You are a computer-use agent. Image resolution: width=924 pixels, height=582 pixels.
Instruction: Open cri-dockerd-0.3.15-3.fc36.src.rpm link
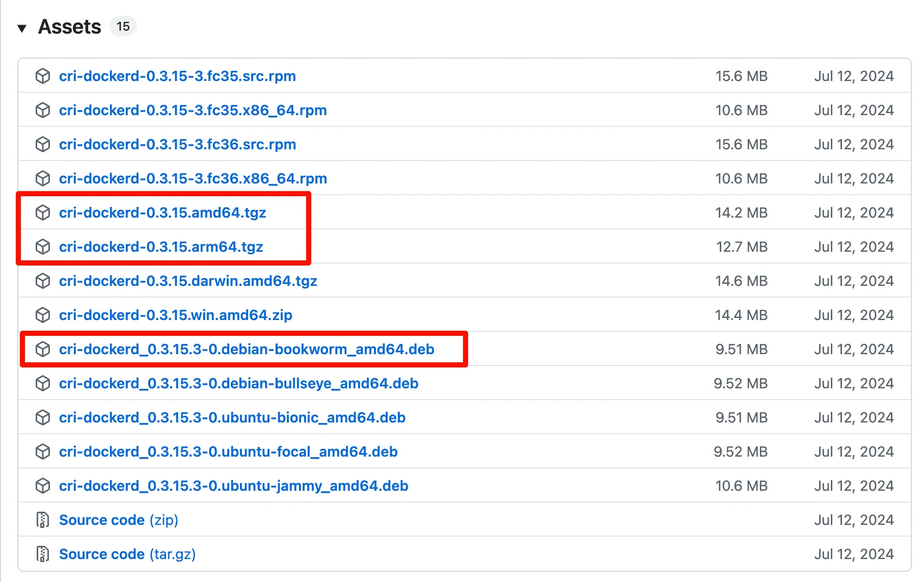tap(177, 144)
